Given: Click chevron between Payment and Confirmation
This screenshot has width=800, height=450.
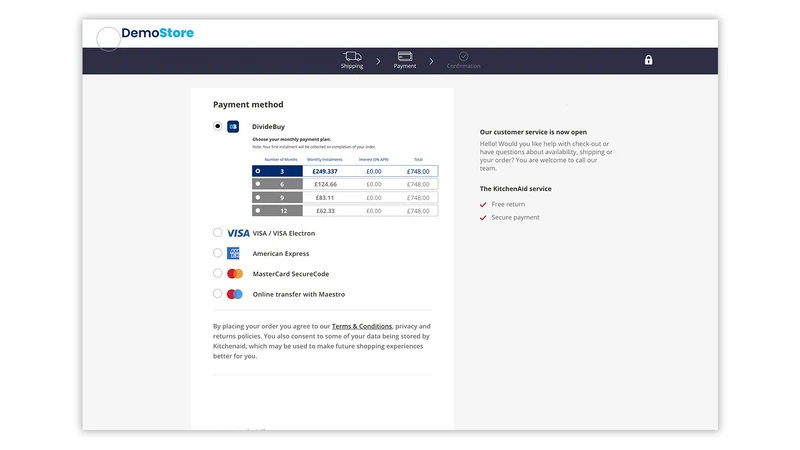Looking at the screenshot, I should (431, 61).
